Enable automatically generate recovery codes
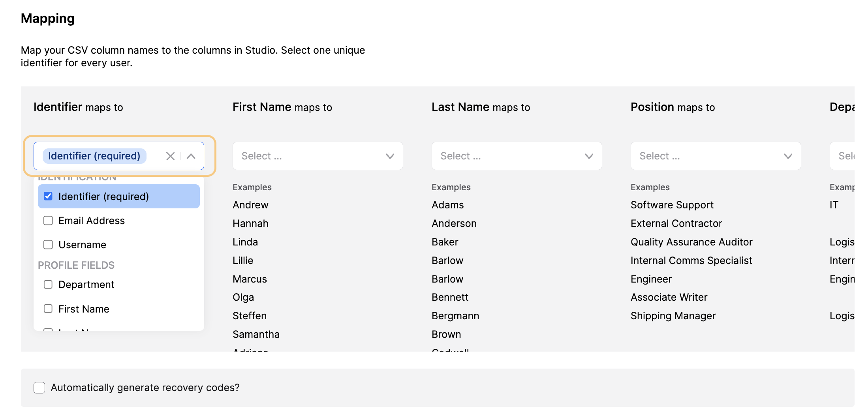 [39, 388]
